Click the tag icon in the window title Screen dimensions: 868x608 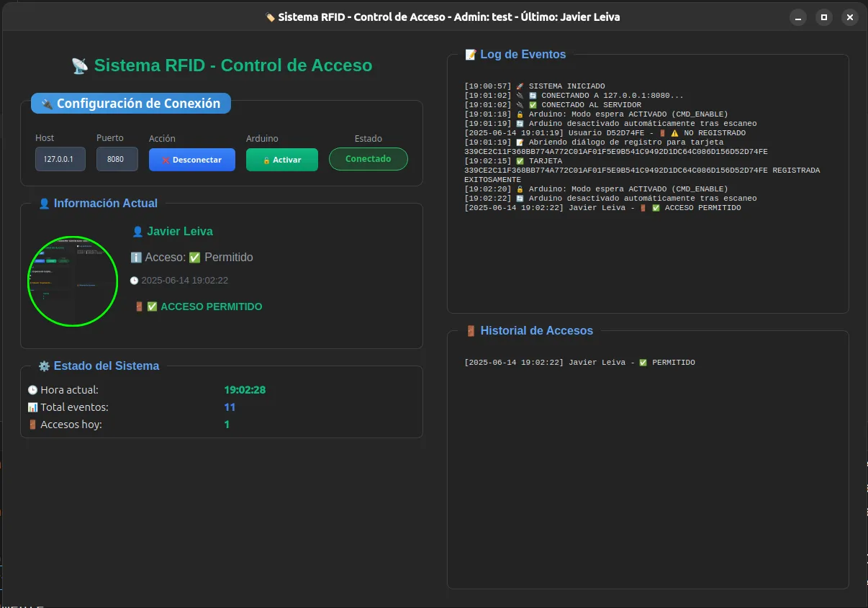[270, 17]
